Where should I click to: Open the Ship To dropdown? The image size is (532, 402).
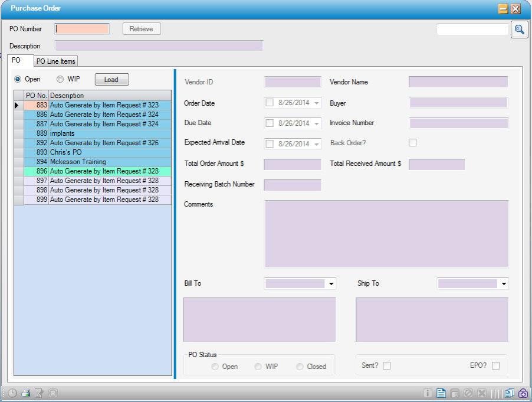pyautogui.click(x=503, y=283)
